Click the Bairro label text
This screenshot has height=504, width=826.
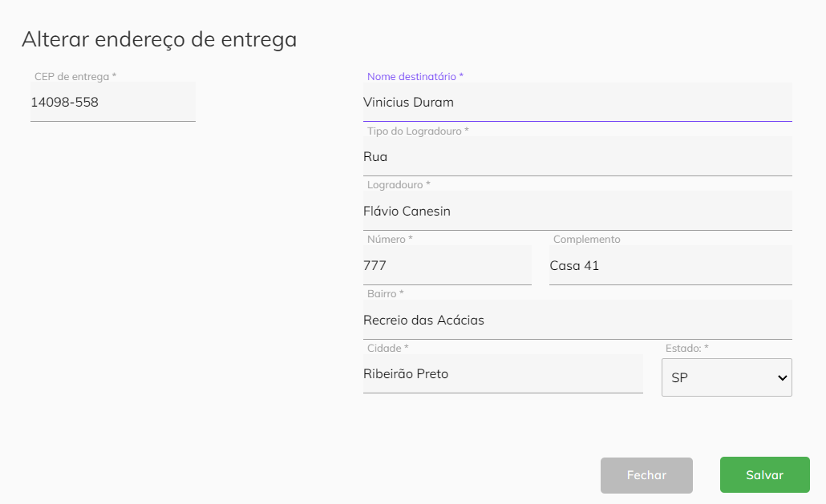pos(385,293)
